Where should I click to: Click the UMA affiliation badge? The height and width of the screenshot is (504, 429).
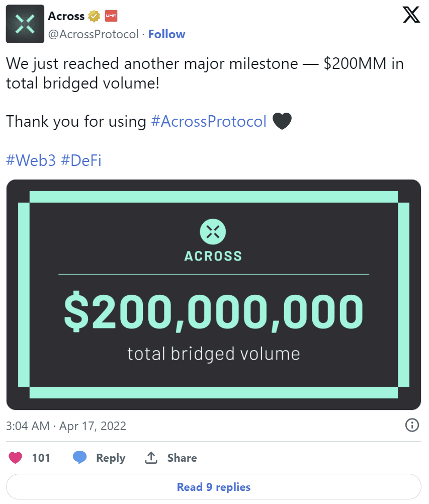(111, 16)
